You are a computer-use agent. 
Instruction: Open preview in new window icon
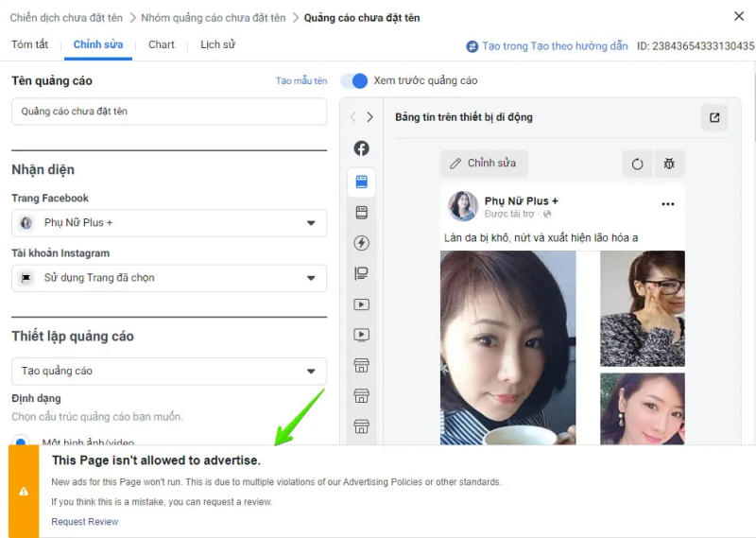[x=714, y=118]
